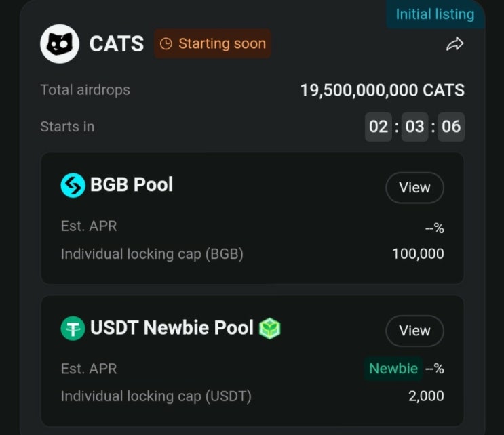Click the 2,000 USDT locking cap value
Image resolution: width=504 pixels, height=435 pixels.
click(x=426, y=396)
